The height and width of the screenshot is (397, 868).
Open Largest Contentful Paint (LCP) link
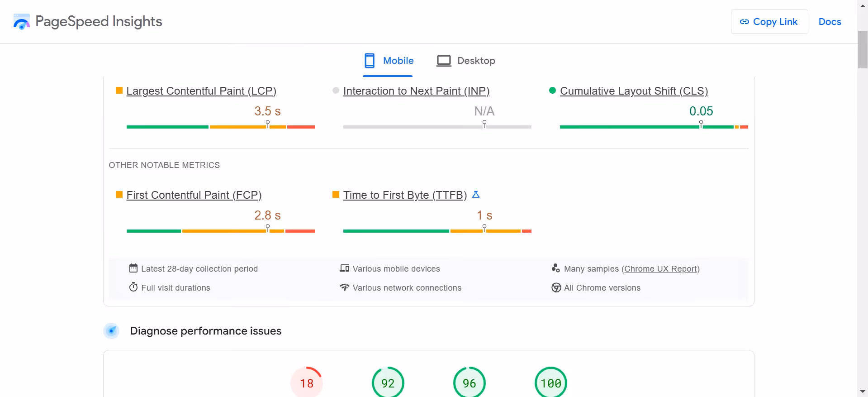(x=201, y=91)
